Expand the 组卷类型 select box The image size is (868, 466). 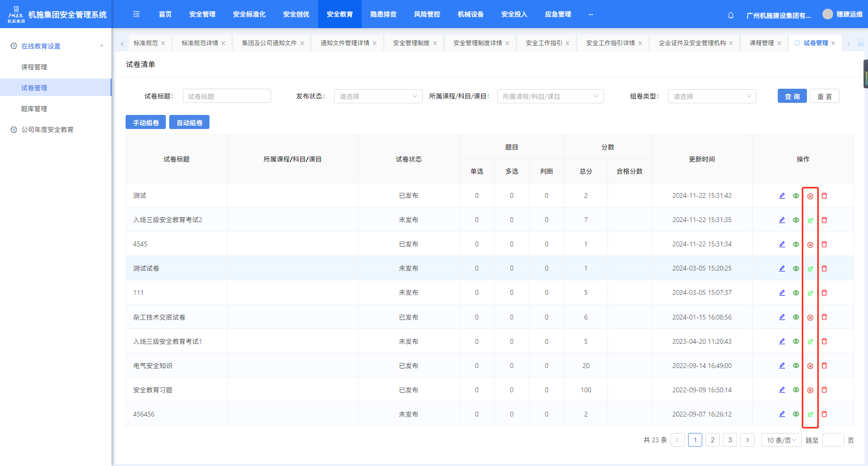click(x=711, y=96)
